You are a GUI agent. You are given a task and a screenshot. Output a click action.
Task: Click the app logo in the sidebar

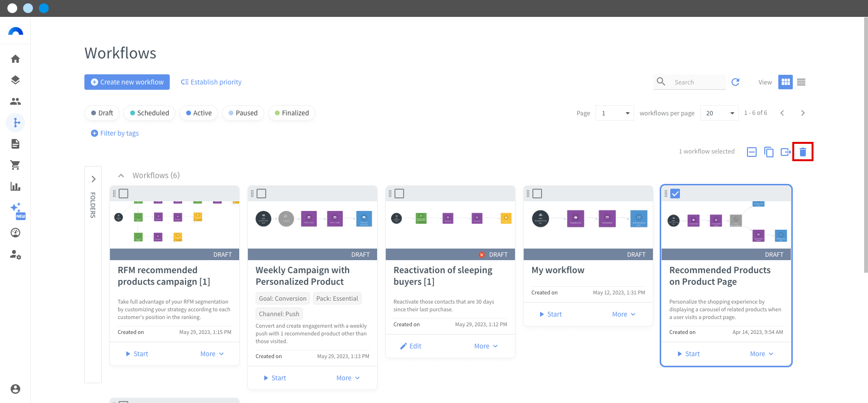tap(15, 32)
